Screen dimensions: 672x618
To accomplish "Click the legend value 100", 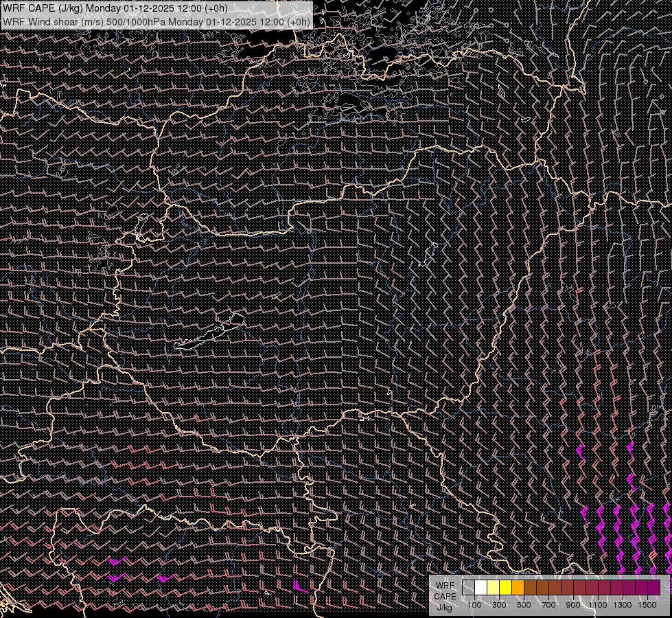I will click(x=475, y=605).
